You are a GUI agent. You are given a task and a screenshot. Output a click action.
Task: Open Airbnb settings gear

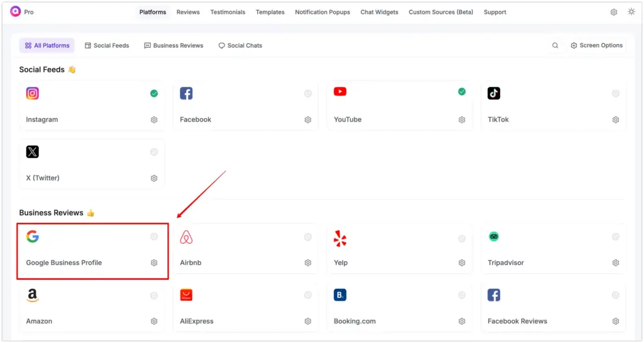[x=308, y=263]
